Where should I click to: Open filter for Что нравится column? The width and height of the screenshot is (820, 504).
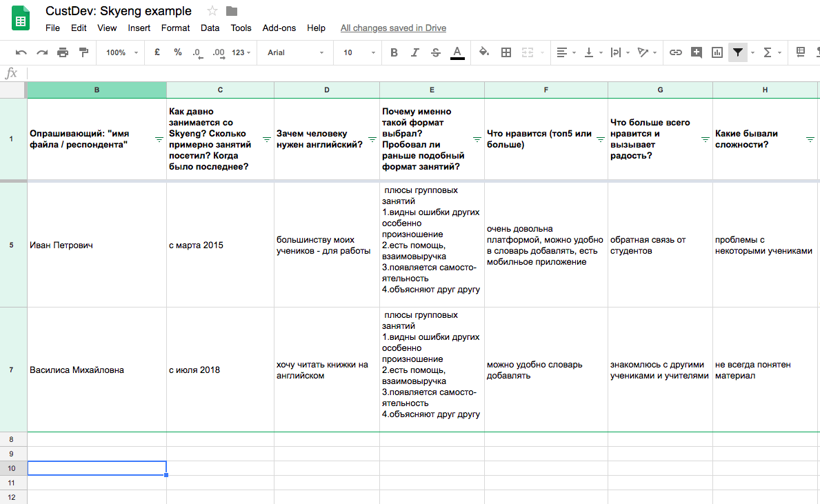click(601, 139)
